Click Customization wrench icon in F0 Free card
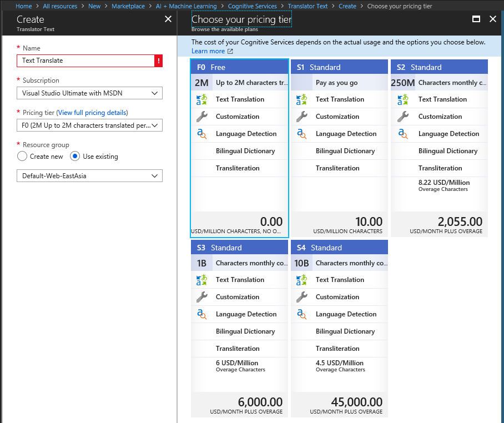The width and height of the screenshot is (504, 423). tap(201, 117)
